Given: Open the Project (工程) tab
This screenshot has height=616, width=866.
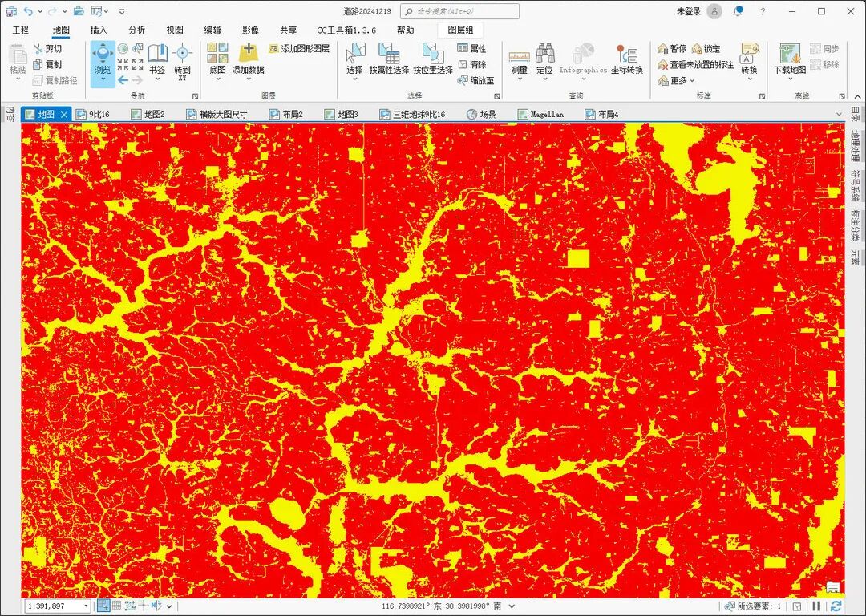Looking at the screenshot, I should 20,30.
